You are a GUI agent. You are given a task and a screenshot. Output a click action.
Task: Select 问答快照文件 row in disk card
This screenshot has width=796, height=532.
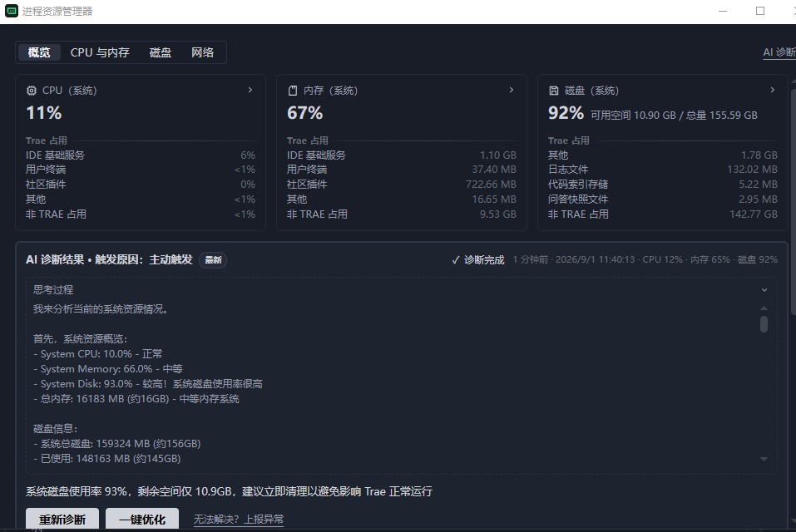(662, 199)
